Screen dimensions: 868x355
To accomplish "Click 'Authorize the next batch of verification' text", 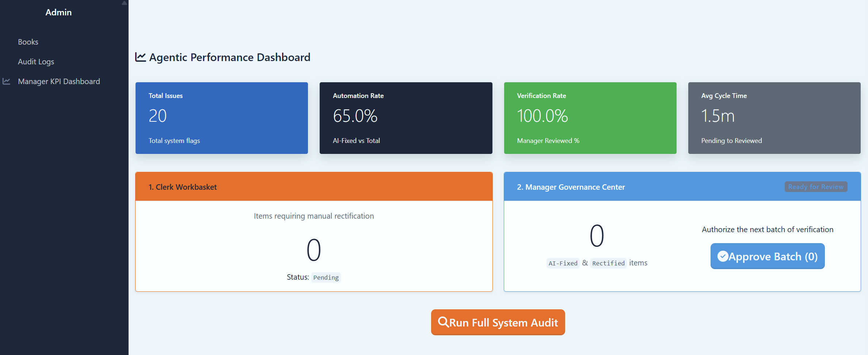I will coord(768,230).
